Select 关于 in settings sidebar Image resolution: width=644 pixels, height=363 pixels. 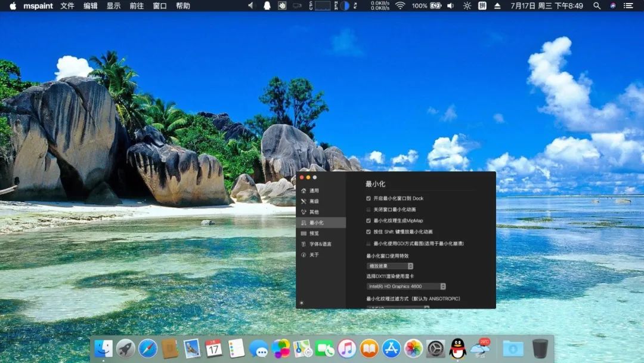(x=321, y=255)
